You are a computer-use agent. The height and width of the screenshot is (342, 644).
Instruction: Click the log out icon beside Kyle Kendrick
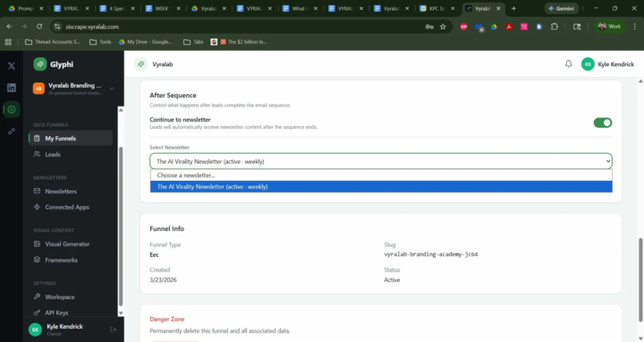[x=114, y=329]
